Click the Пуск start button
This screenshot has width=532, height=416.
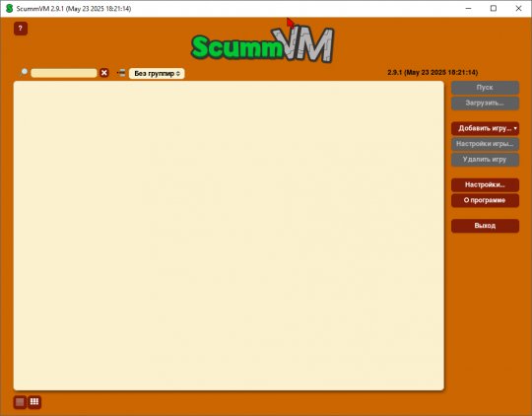pos(485,88)
